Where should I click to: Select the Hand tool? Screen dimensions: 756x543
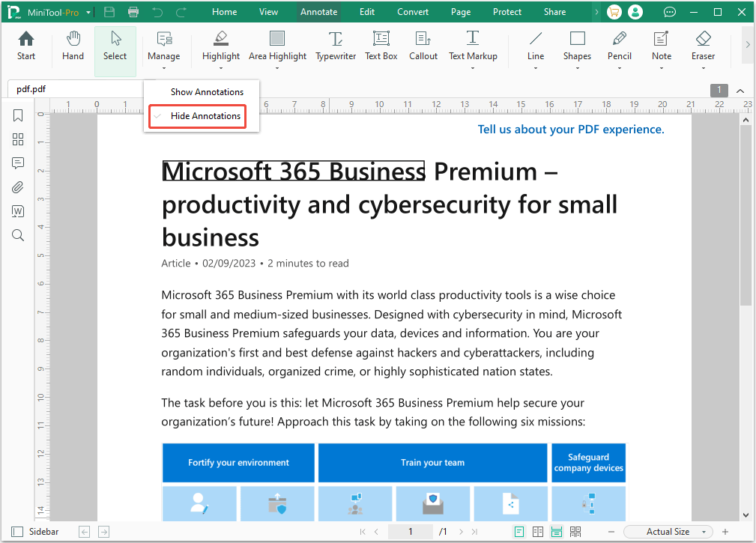coord(73,49)
